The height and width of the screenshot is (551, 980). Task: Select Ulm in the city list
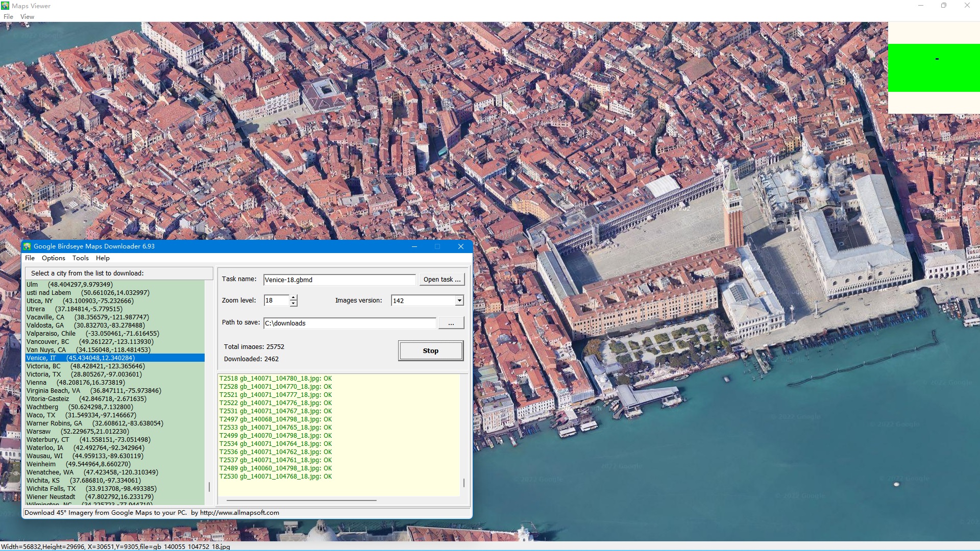click(x=115, y=285)
